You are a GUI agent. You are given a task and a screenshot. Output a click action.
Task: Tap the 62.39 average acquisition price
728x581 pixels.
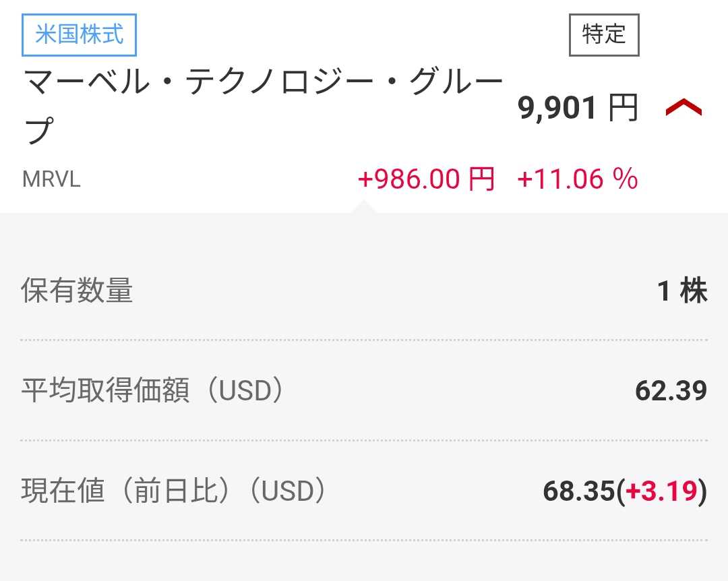pos(671,390)
